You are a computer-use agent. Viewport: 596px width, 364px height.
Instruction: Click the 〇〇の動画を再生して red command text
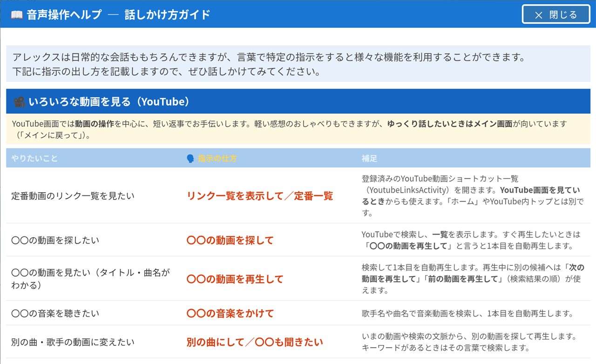pyautogui.click(x=235, y=279)
